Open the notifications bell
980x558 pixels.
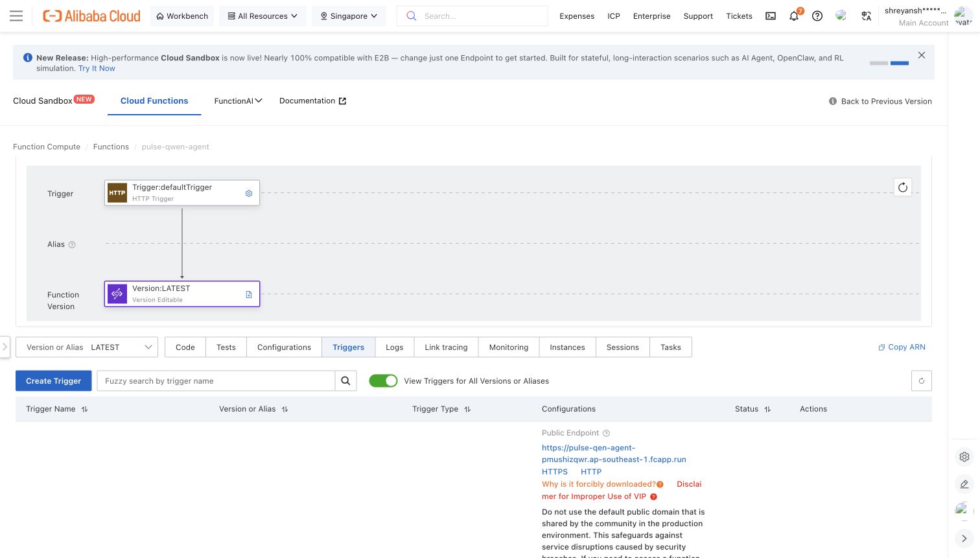(794, 16)
